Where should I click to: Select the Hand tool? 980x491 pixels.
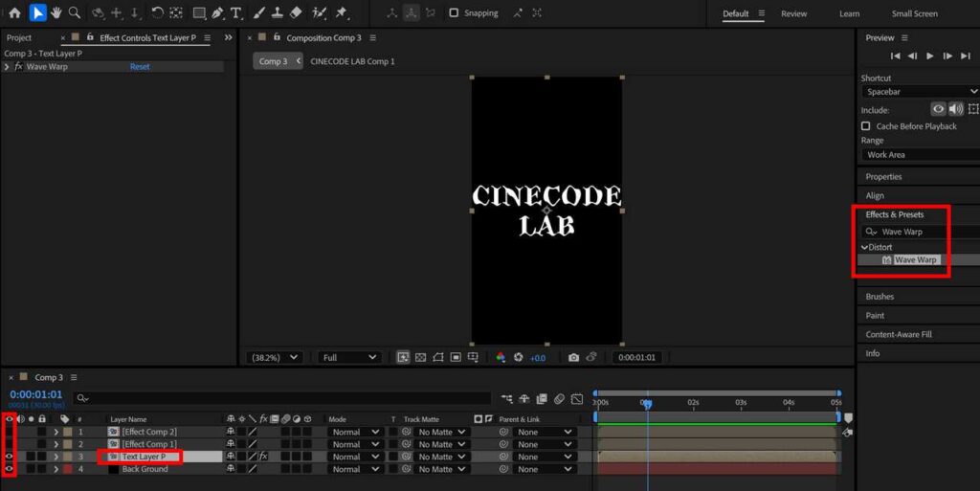(x=56, y=12)
